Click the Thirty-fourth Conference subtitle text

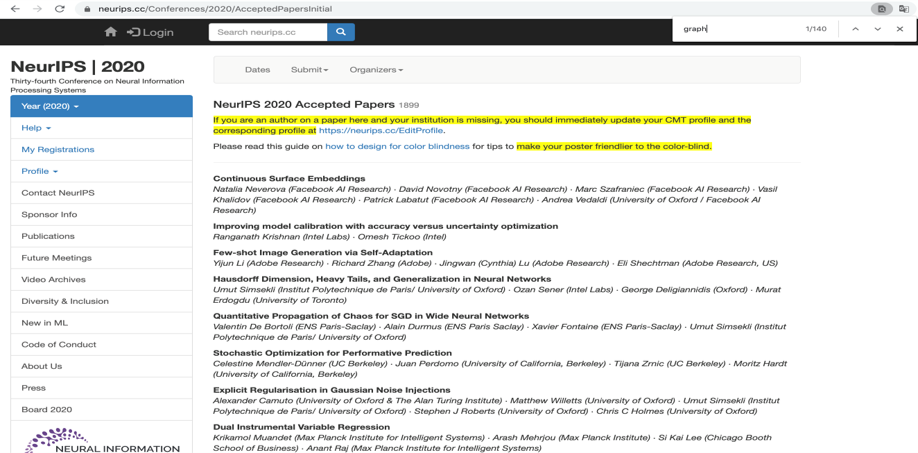click(x=97, y=85)
